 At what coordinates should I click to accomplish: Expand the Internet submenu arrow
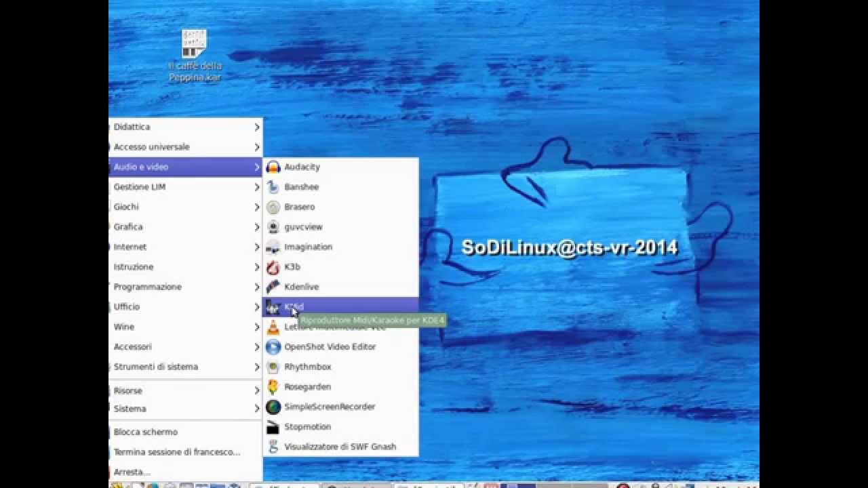(x=257, y=247)
